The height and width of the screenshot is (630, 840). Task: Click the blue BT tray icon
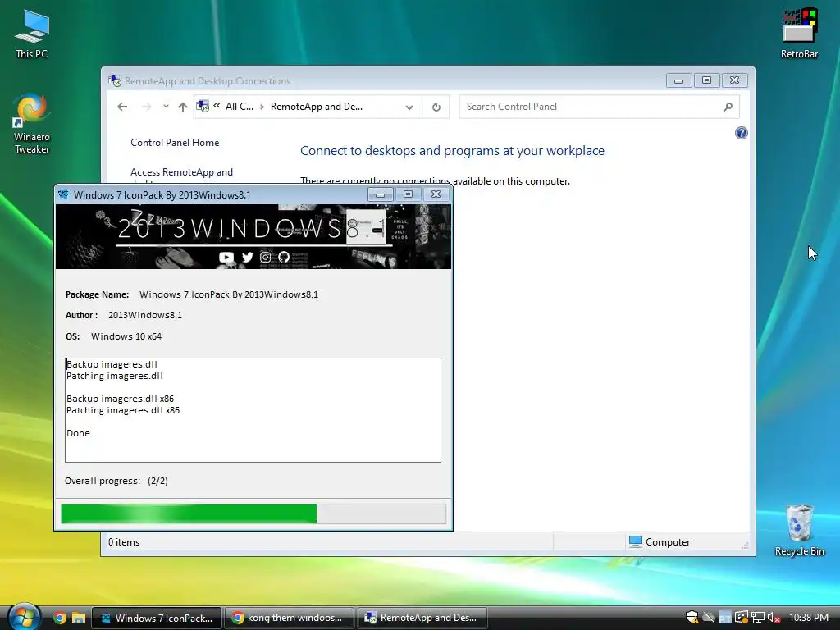click(x=725, y=619)
